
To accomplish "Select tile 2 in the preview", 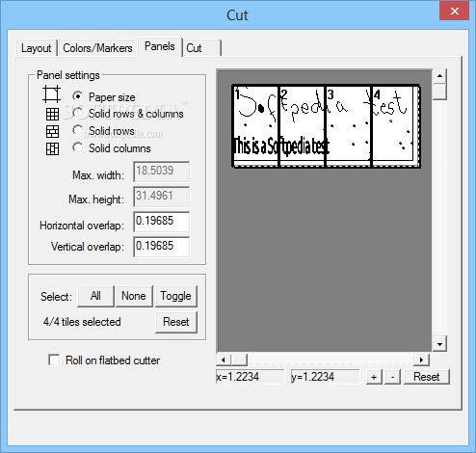I will [303, 125].
